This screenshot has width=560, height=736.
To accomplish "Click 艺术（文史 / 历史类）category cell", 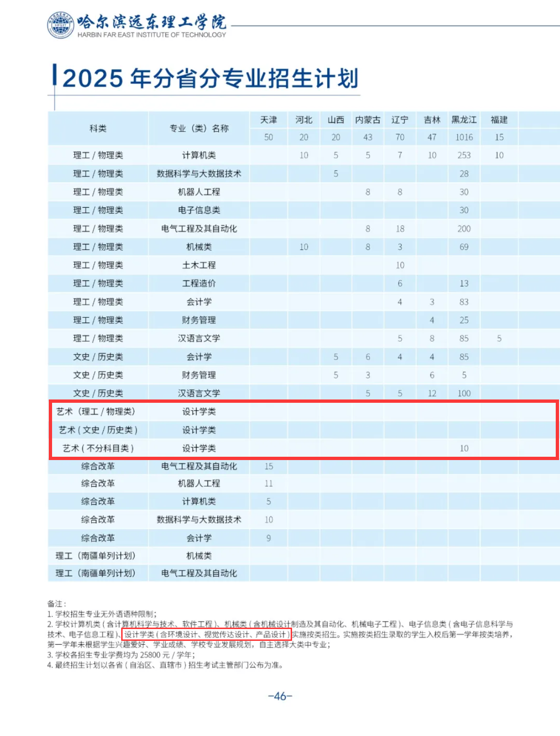I will (x=98, y=430).
